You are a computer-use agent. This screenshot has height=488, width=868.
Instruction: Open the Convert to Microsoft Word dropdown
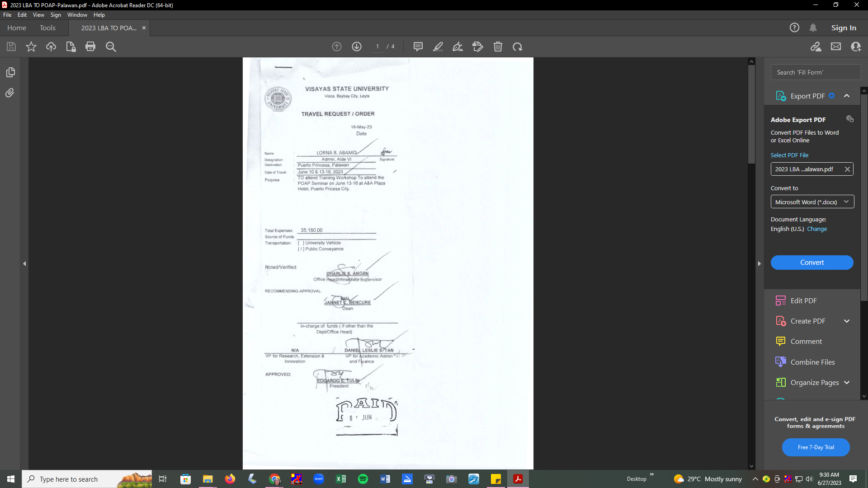(812, 202)
